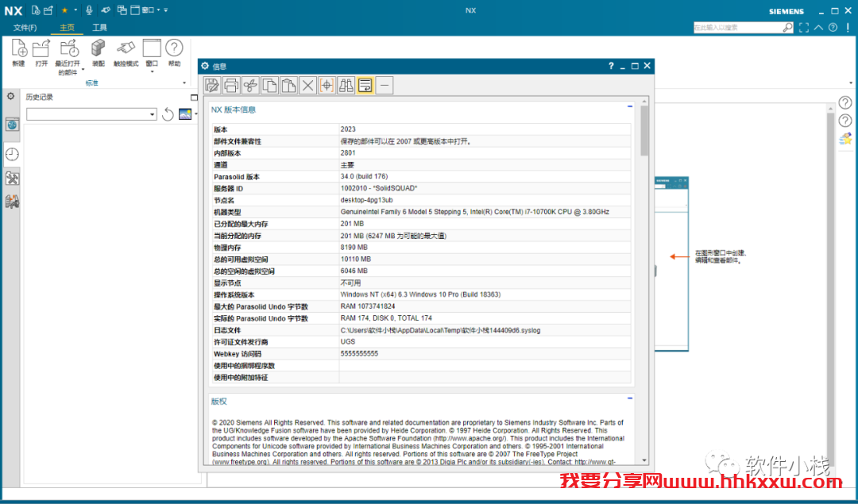
Task: Click the Print icon in 信息 window
Action: pos(231,85)
